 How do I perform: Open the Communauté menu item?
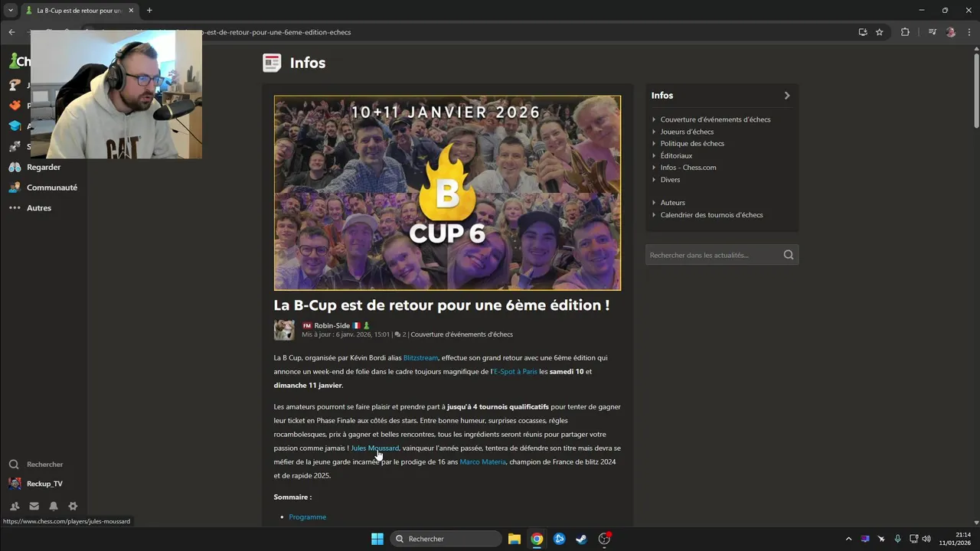pos(52,187)
